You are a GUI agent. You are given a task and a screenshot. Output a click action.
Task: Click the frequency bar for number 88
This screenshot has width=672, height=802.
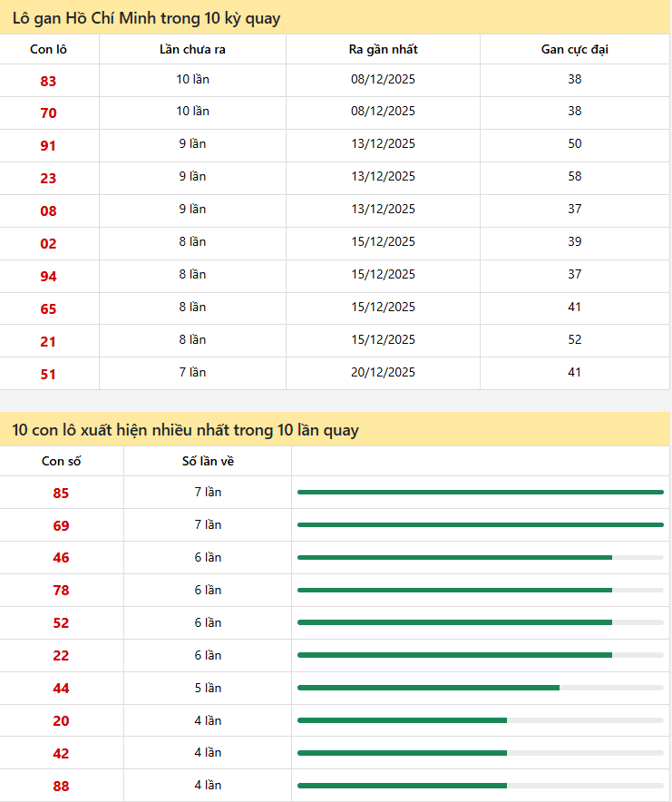(480, 786)
